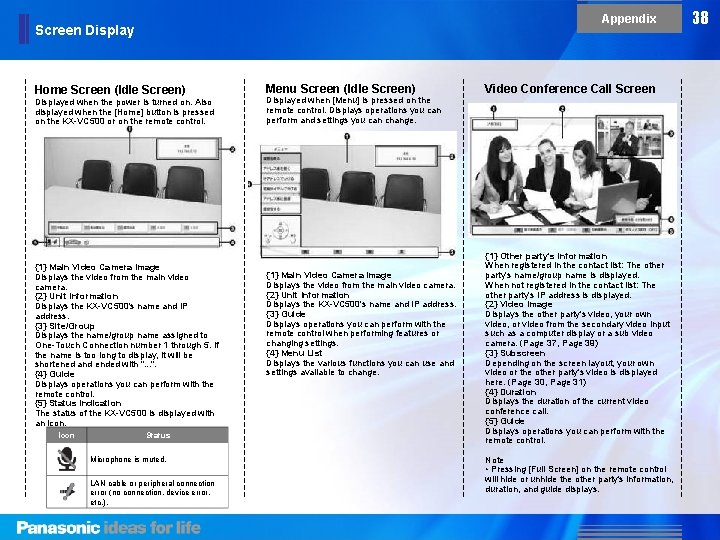
Task: Click the Menu Screen (Idle Screen) heading
Action: point(340,88)
